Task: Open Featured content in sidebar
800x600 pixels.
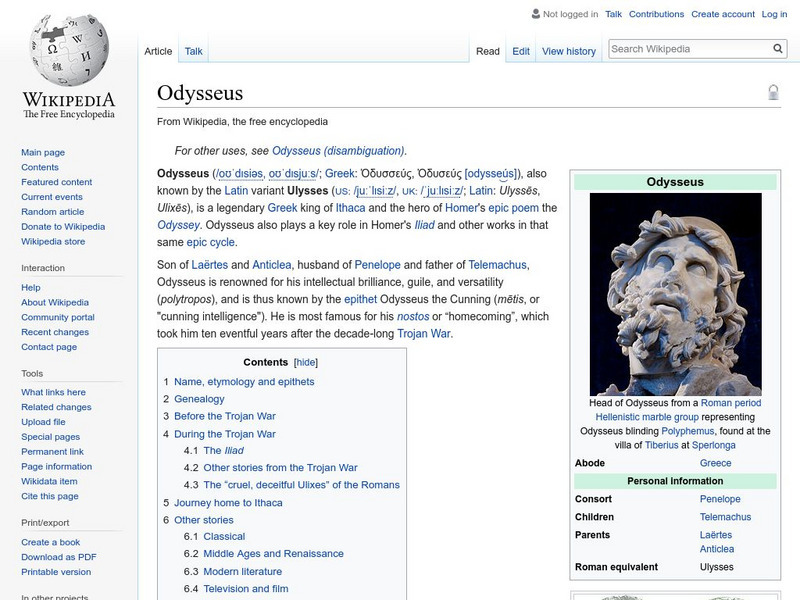Action: (x=57, y=182)
